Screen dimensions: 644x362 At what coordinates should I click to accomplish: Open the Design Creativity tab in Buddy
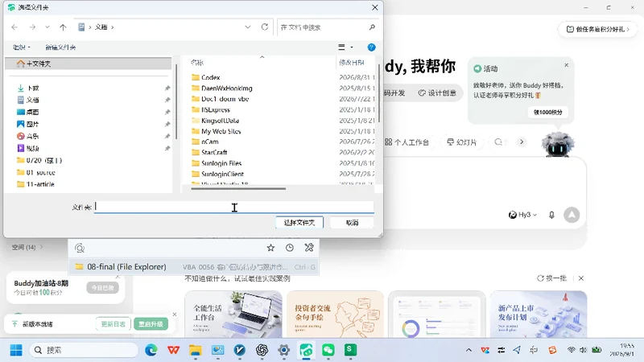[437, 93]
